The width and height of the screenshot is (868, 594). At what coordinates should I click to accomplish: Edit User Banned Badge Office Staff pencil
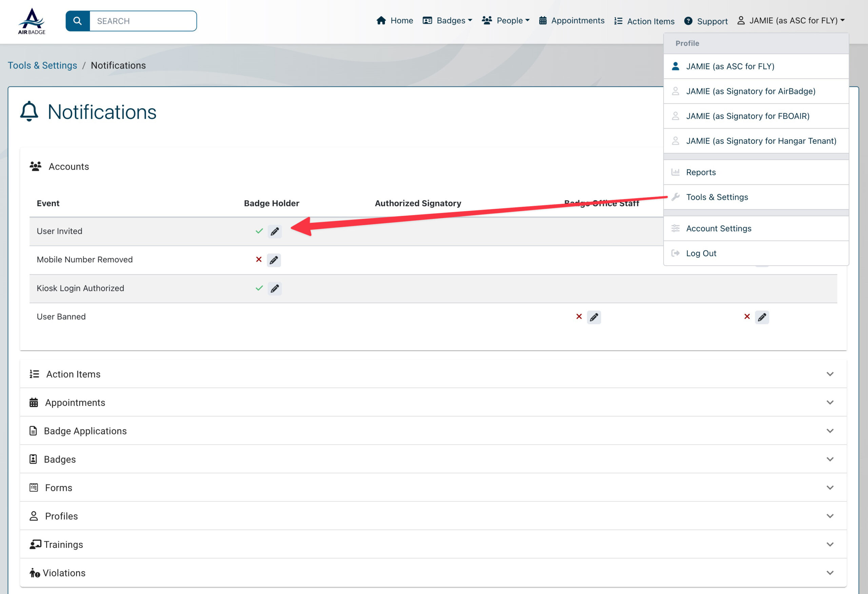pyautogui.click(x=593, y=317)
